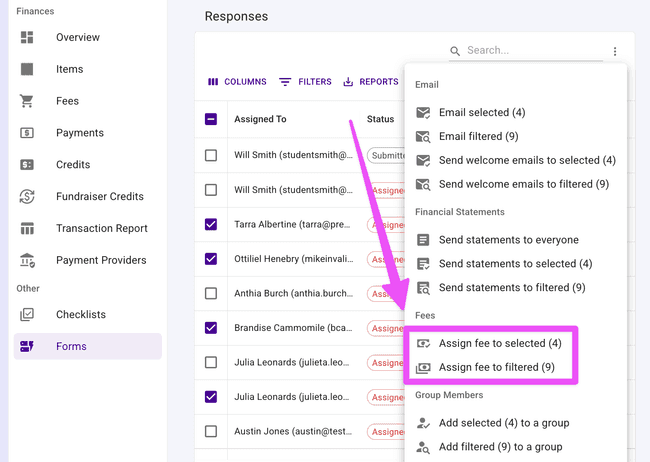Screen dimensions: 650x462
Task: Uncheck the Tarra Albertine row checkbox
Action: [211, 224]
